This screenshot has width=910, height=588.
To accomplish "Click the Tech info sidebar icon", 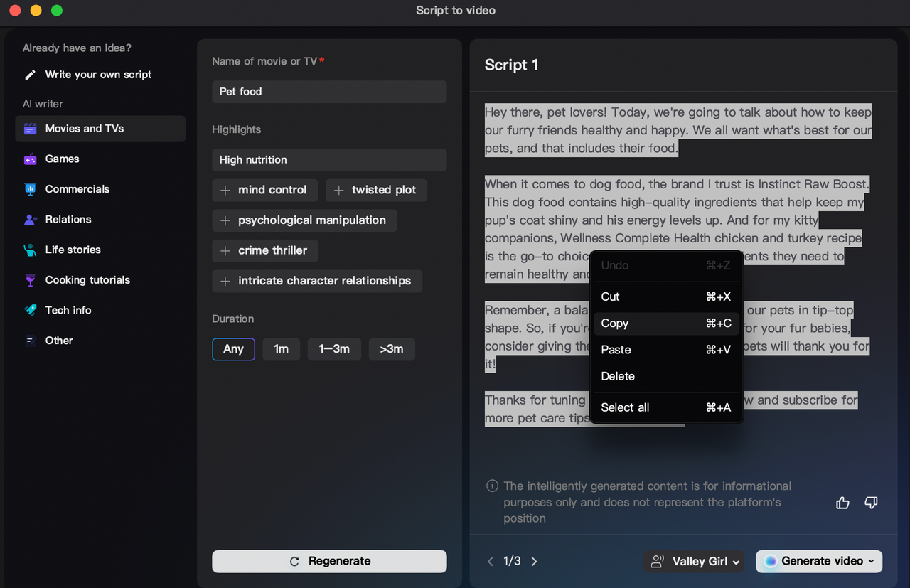I will click(x=29, y=310).
